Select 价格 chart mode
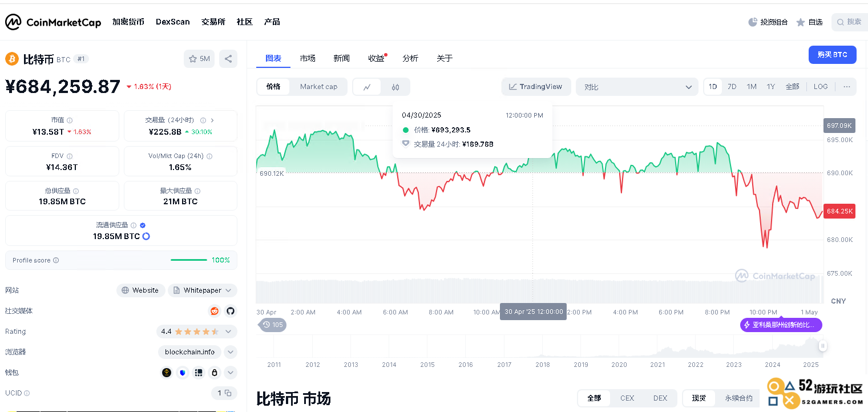This screenshot has width=868, height=412. [273, 87]
